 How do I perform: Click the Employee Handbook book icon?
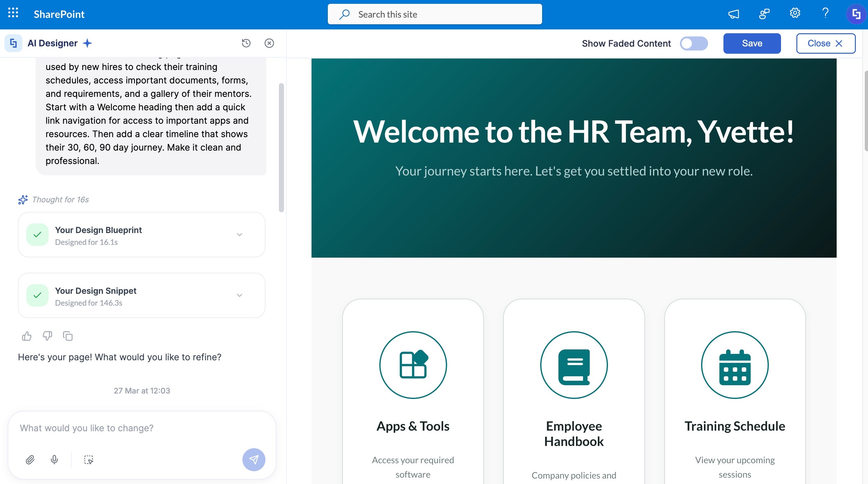tap(574, 365)
